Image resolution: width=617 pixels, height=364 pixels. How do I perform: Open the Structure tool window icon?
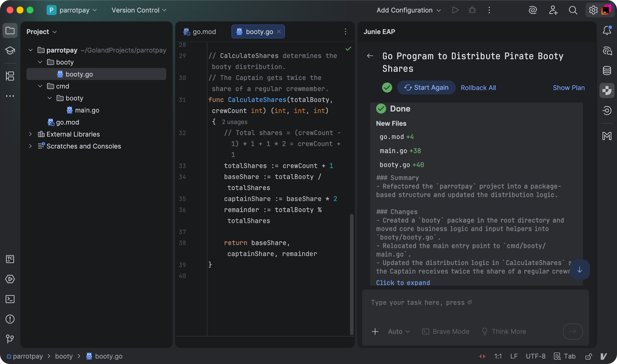pyautogui.click(x=10, y=76)
